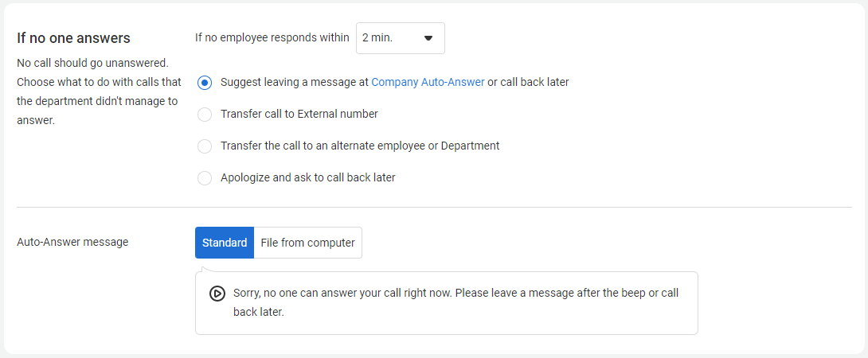The height and width of the screenshot is (358, 868).
Task: Click the "If no one answers" heading
Action: (x=73, y=38)
